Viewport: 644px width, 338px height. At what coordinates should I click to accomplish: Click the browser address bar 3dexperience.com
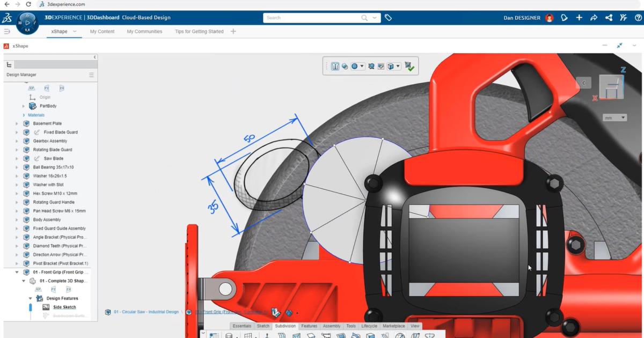pos(65,4)
